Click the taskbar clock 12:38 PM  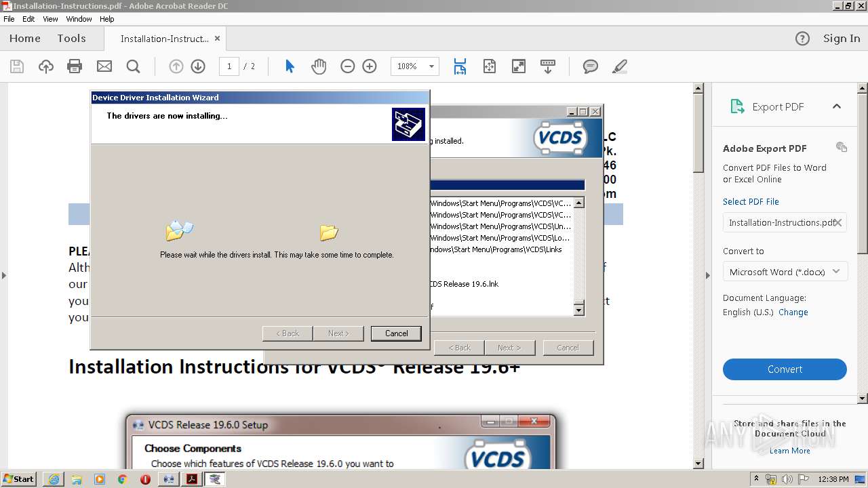pyautogui.click(x=833, y=479)
